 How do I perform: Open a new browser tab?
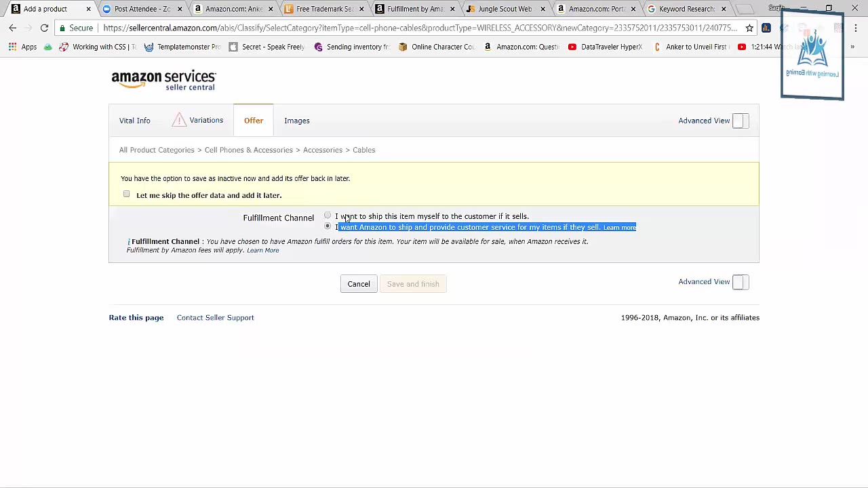[x=745, y=9]
